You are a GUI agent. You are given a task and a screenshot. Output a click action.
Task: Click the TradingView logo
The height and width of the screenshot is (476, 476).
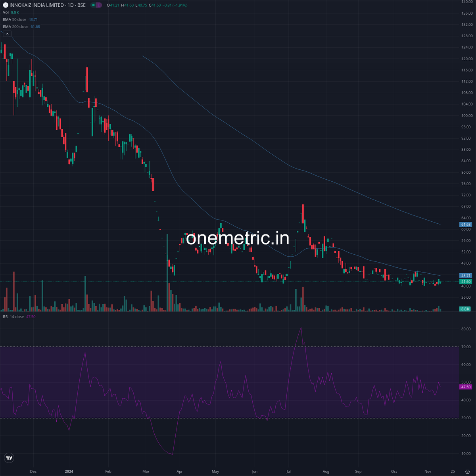point(9,458)
